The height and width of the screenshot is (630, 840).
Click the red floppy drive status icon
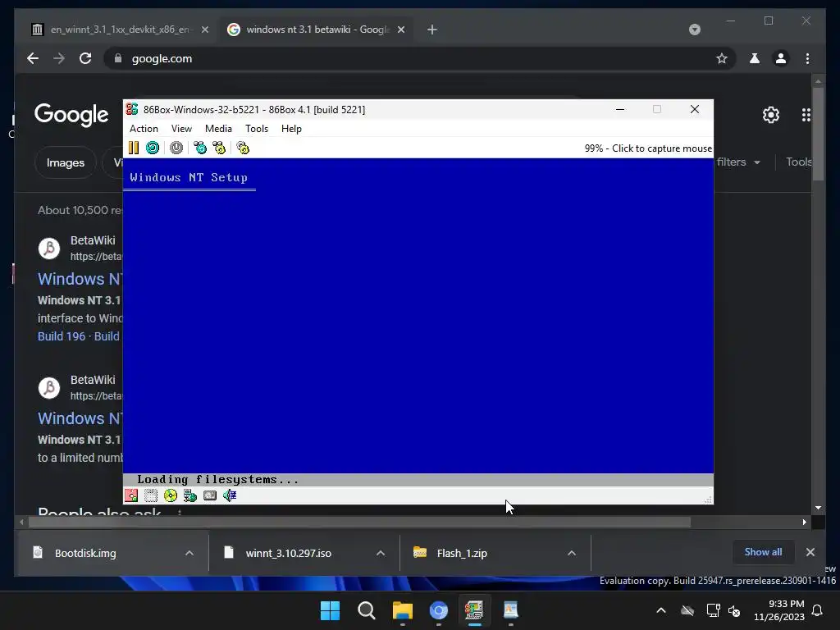point(131,495)
